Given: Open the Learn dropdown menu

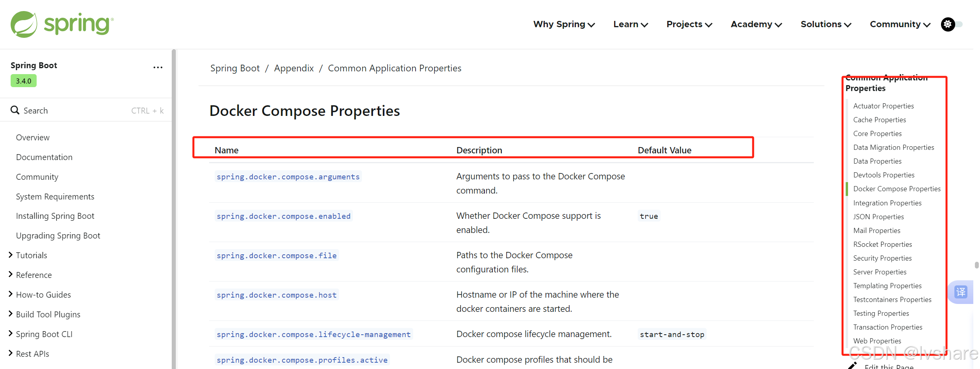Looking at the screenshot, I should click(x=631, y=24).
